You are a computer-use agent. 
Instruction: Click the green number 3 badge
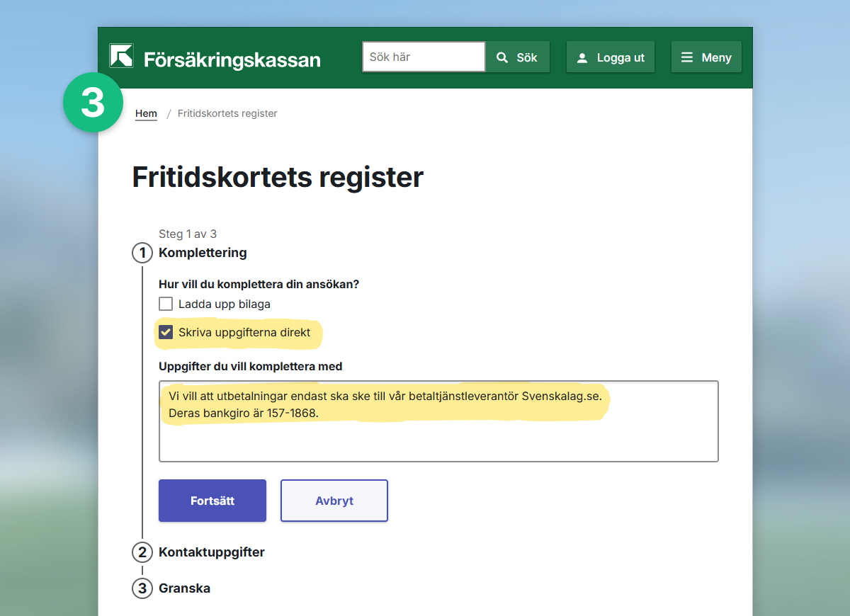click(93, 103)
